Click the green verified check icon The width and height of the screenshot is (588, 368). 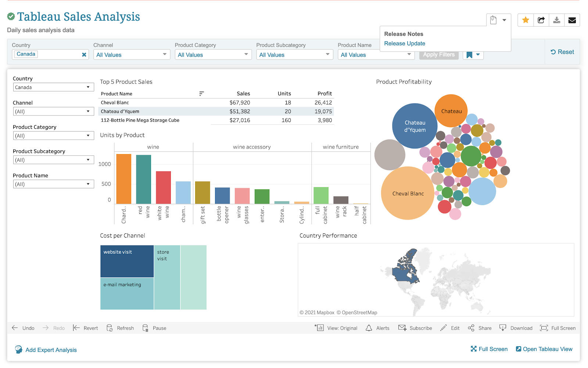point(11,17)
